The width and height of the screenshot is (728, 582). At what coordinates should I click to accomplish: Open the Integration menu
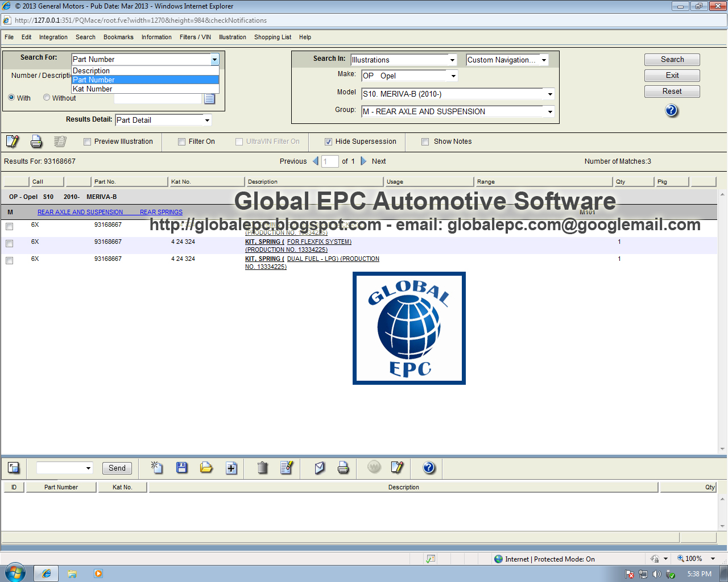tap(53, 37)
